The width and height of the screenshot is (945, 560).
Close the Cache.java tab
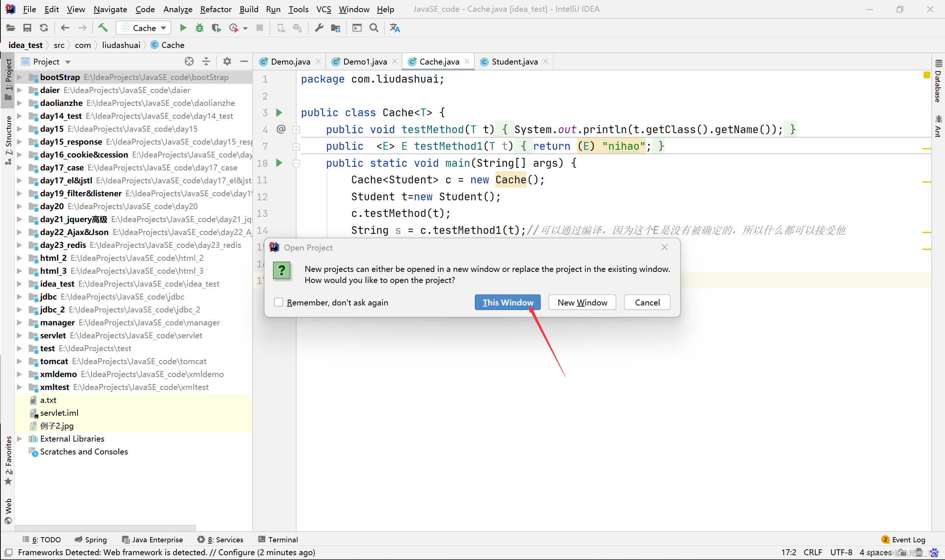[467, 61]
